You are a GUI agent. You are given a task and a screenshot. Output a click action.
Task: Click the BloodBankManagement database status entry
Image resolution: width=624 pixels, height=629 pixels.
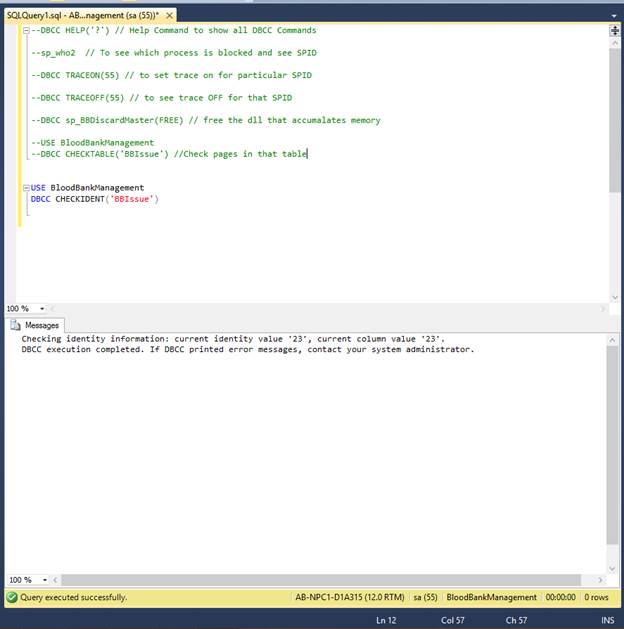click(491, 597)
